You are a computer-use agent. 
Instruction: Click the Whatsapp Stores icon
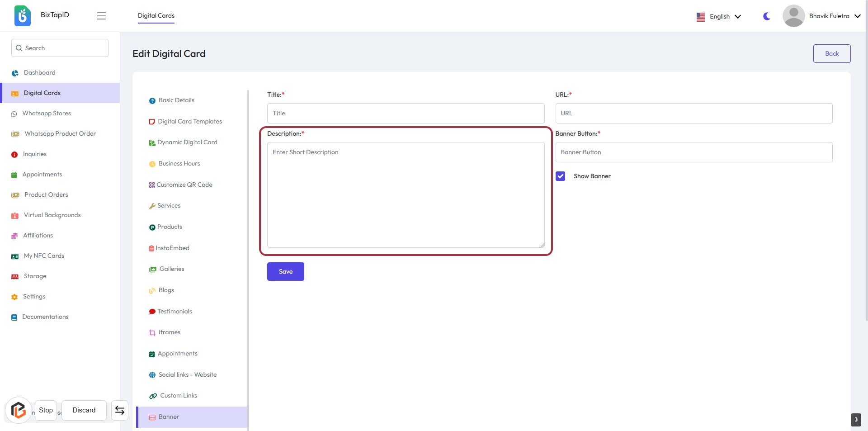[x=14, y=114]
